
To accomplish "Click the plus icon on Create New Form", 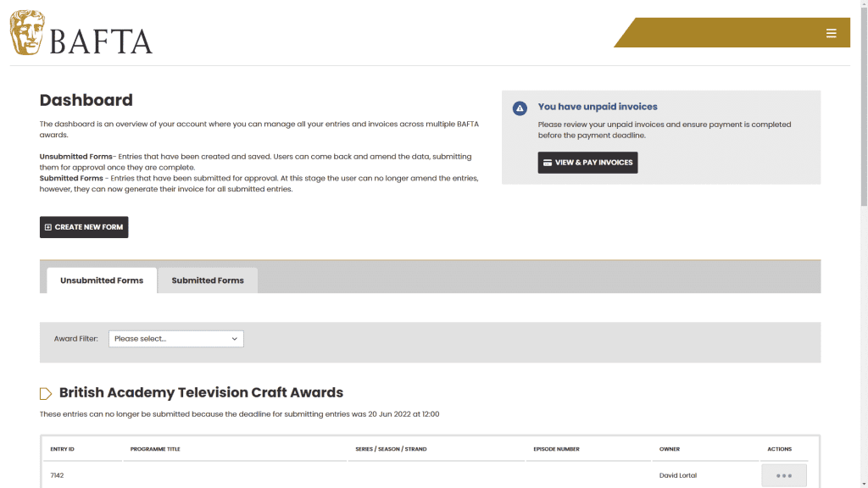I will 48,227.
